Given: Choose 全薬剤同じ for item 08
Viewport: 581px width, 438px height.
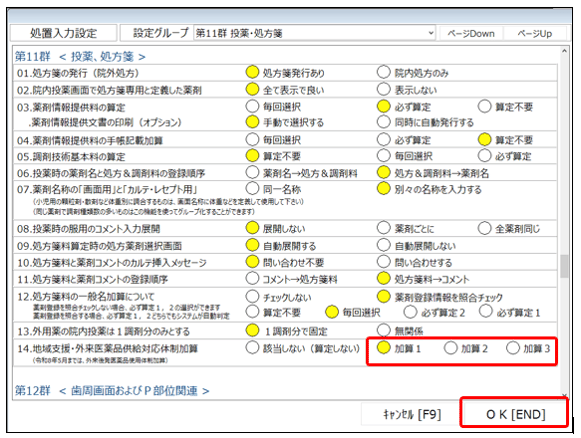Looking at the screenshot, I should pyautogui.click(x=484, y=228).
